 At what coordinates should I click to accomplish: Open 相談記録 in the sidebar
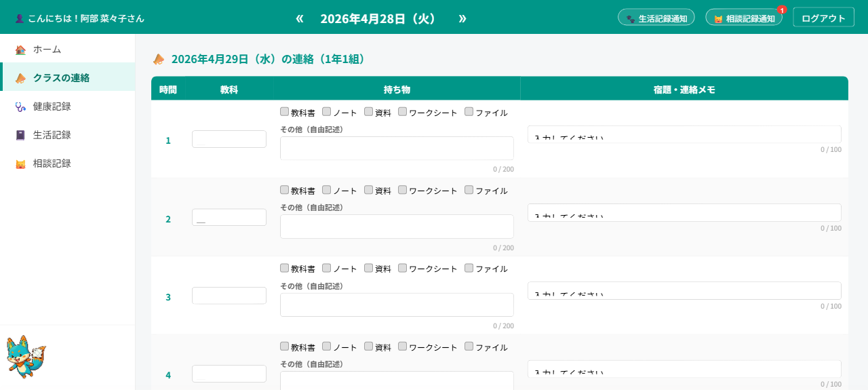pyautogui.click(x=67, y=163)
